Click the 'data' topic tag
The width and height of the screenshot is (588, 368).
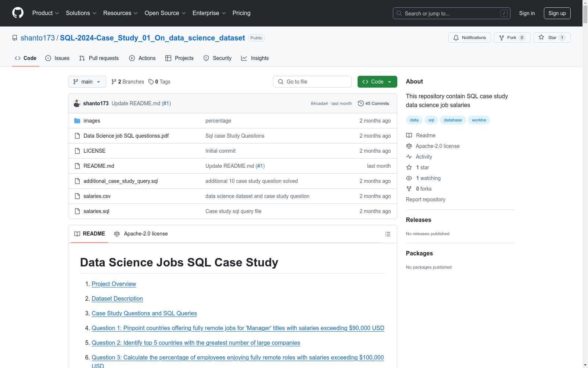coord(414,120)
